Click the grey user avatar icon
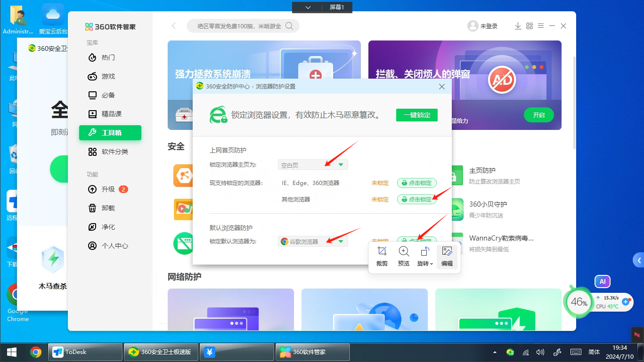 473,26
